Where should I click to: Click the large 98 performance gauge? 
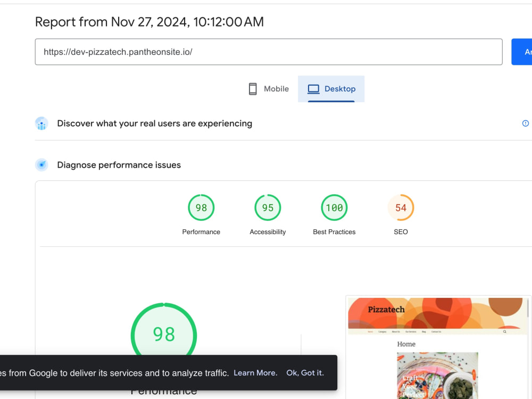pyautogui.click(x=164, y=329)
